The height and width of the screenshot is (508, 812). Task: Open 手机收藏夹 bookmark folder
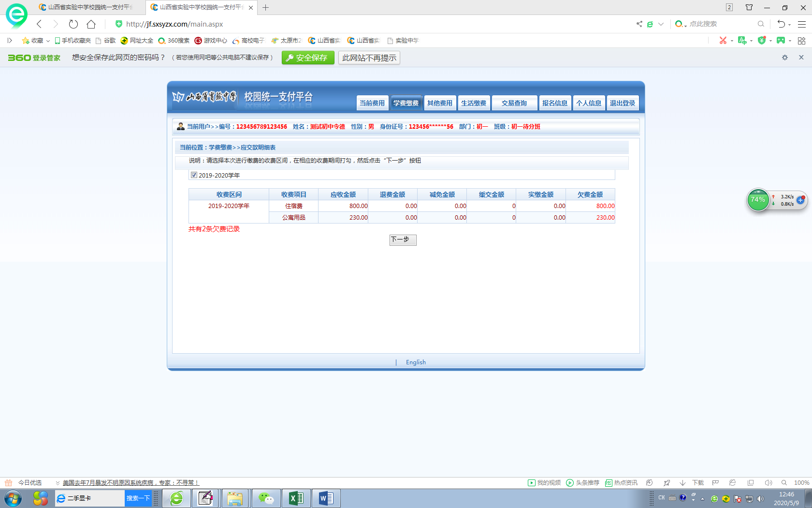click(x=72, y=41)
